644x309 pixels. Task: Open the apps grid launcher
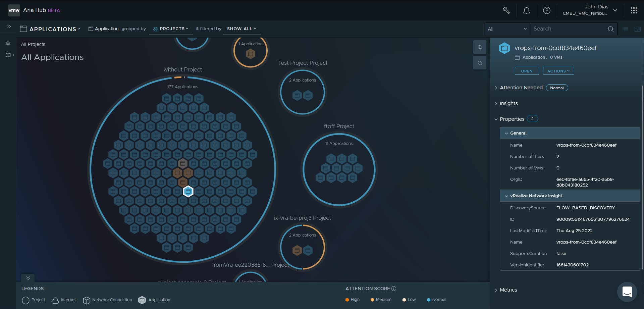point(634,10)
